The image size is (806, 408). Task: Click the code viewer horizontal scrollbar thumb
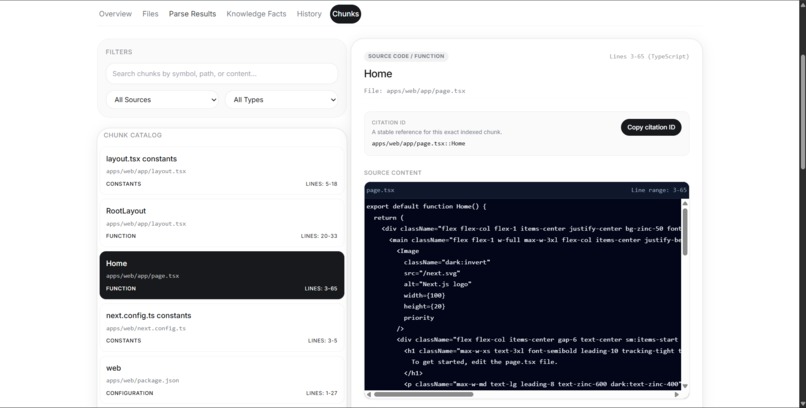(424, 395)
